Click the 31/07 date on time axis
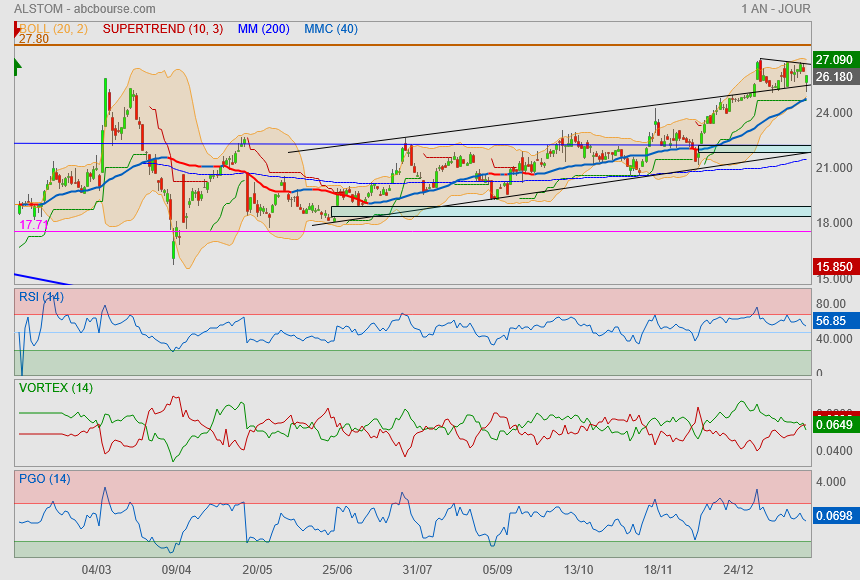The image size is (860, 580). pyautogui.click(x=417, y=569)
